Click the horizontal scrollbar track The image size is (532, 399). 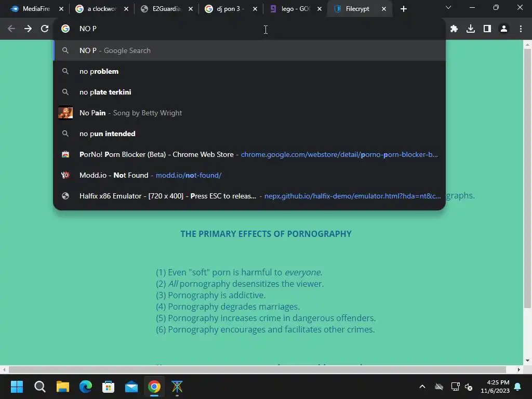(258, 369)
